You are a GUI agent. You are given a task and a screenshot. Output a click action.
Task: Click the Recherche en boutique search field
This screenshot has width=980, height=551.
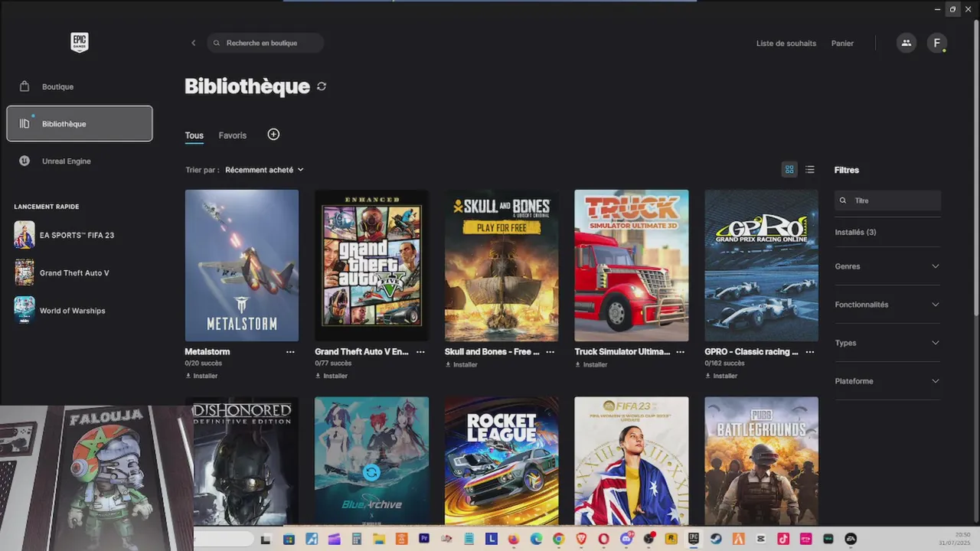pyautogui.click(x=265, y=43)
